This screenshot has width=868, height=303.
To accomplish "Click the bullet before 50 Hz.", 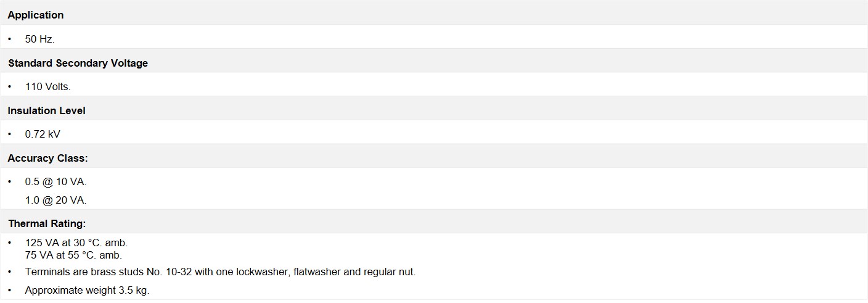I will [x=10, y=39].
